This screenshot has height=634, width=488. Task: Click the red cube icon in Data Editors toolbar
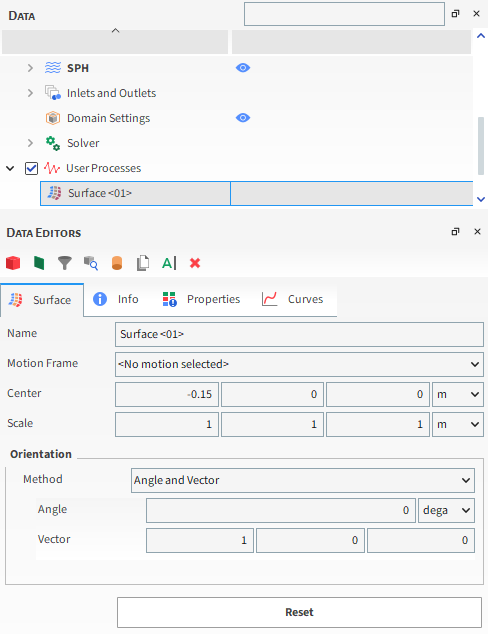(13, 263)
